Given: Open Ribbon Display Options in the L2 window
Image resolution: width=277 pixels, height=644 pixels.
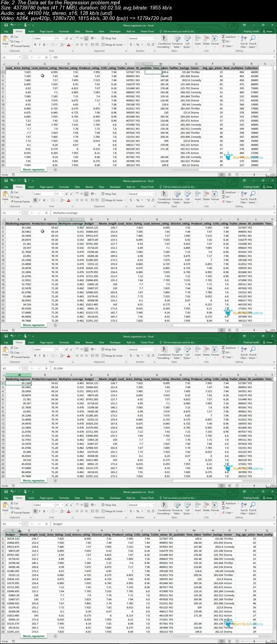Looking at the screenshot, I should click(244, 25).
